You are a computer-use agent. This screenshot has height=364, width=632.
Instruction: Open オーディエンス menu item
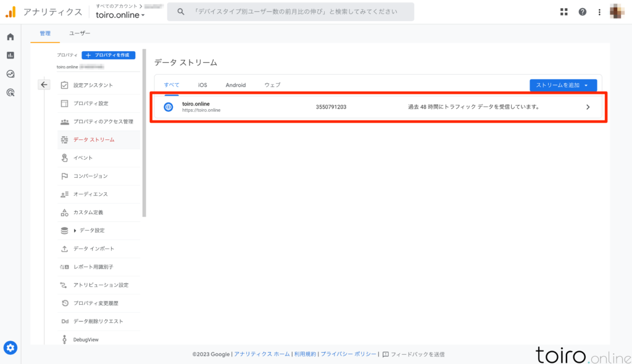coord(99,194)
